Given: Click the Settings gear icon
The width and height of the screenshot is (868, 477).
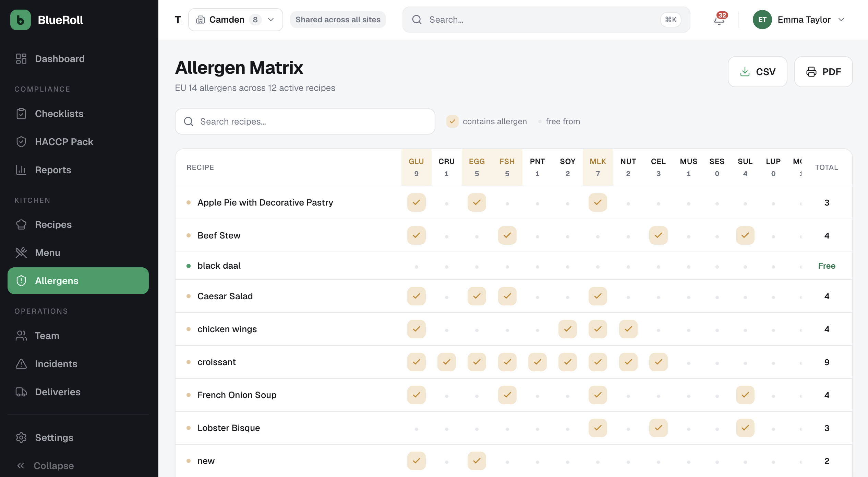Looking at the screenshot, I should (x=21, y=438).
